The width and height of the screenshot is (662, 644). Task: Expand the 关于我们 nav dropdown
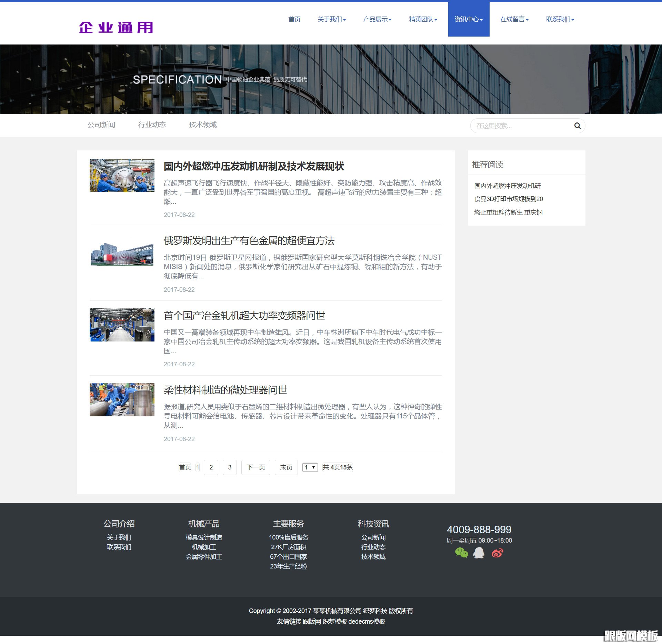point(332,19)
